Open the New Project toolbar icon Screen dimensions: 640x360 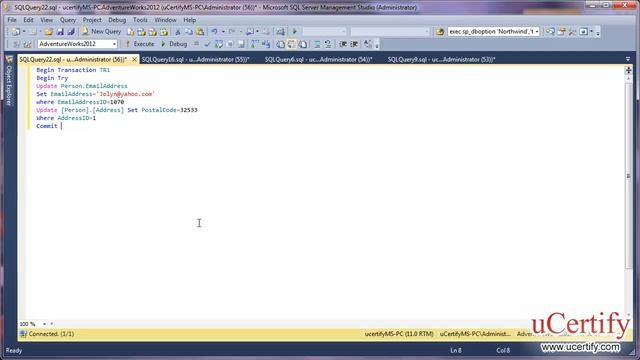[16, 31]
